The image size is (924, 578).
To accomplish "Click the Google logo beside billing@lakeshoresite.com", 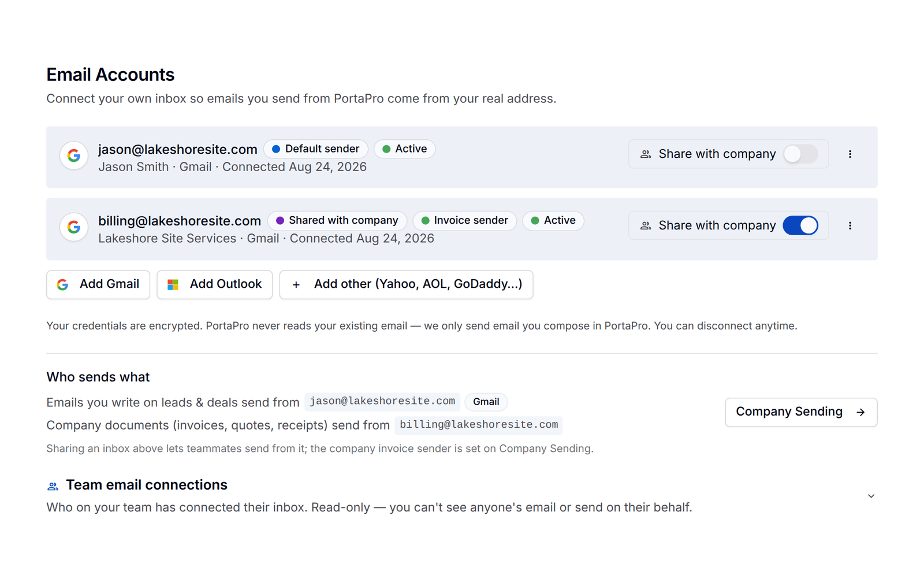I will tap(74, 227).
